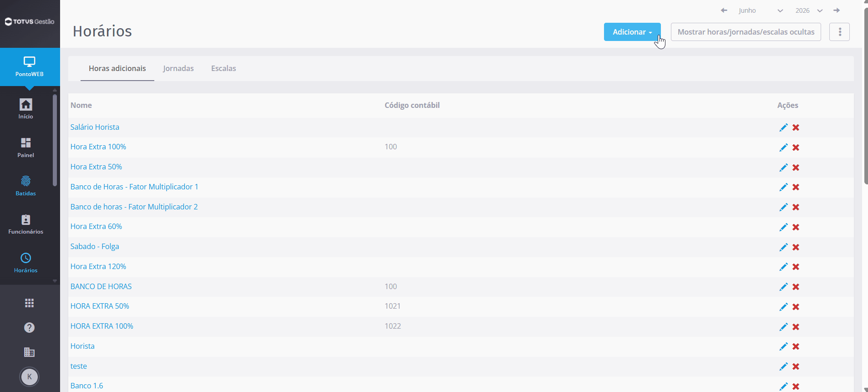
Task: Open Hora Extra 120% link
Action: [x=98, y=266]
